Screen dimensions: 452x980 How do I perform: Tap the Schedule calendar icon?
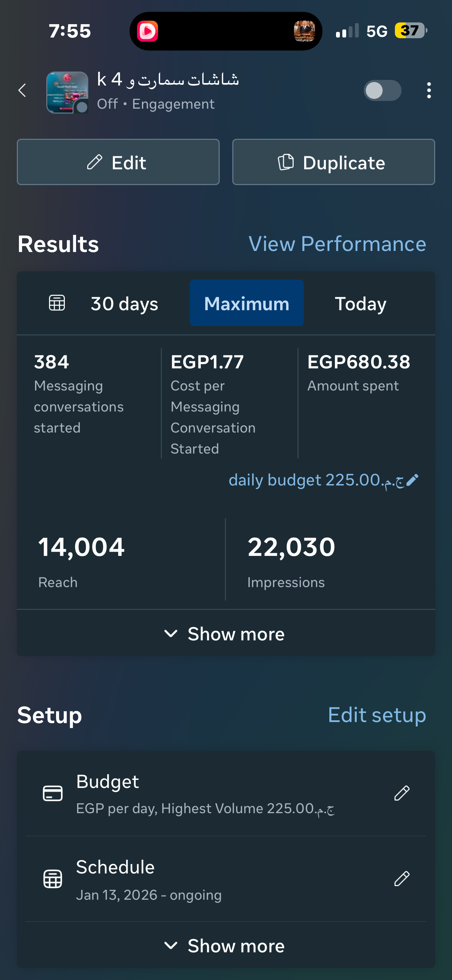[x=53, y=879]
